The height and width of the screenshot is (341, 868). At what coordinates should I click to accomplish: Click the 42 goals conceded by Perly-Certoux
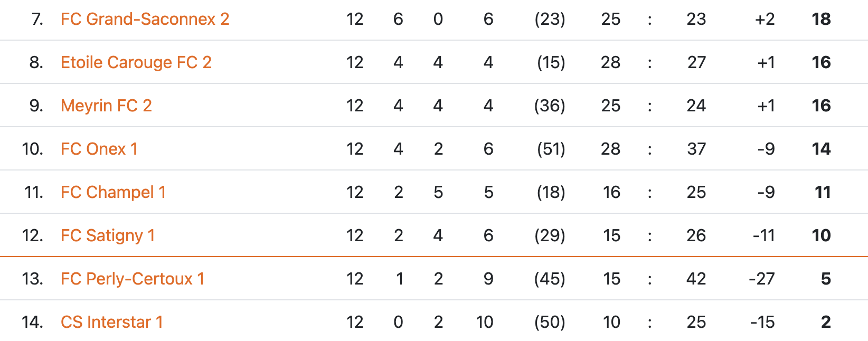[696, 279]
